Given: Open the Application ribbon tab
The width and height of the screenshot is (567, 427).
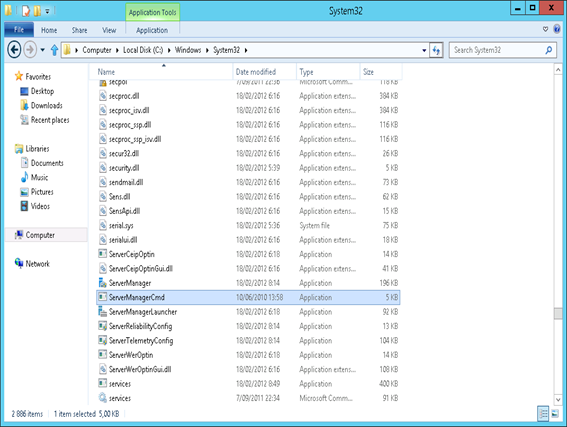Looking at the screenshot, I should click(152, 30).
